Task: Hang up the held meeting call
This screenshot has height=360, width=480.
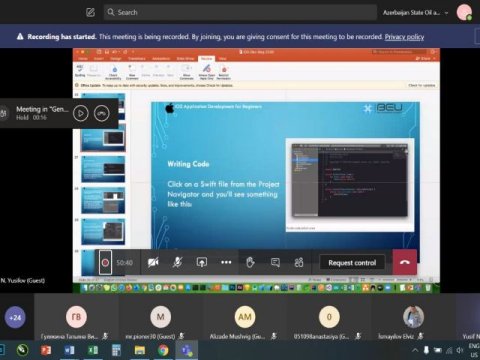Action: (102, 113)
